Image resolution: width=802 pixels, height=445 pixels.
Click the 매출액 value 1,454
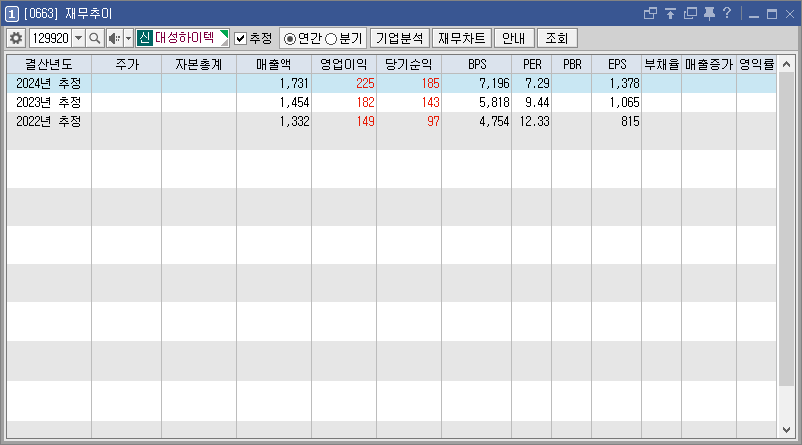pyautogui.click(x=294, y=102)
